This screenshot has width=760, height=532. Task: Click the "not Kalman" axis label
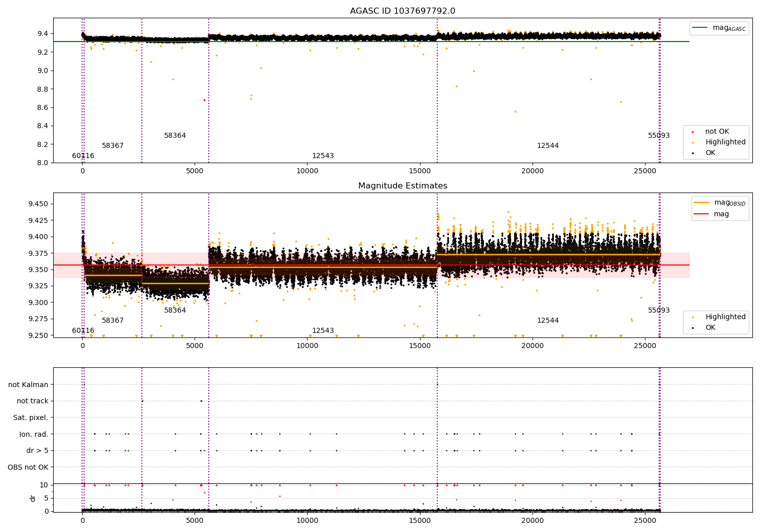click(28, 385)
